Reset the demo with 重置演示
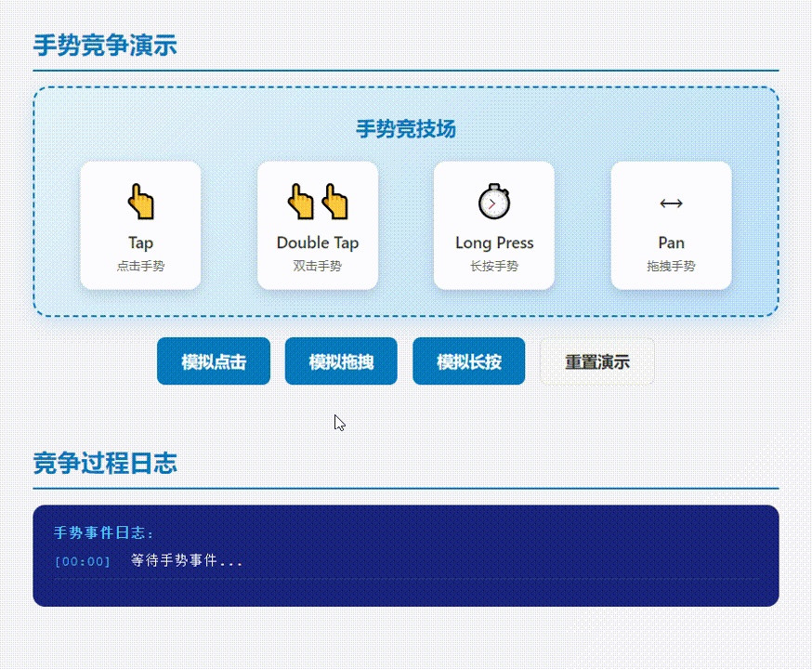 (597, 361)
